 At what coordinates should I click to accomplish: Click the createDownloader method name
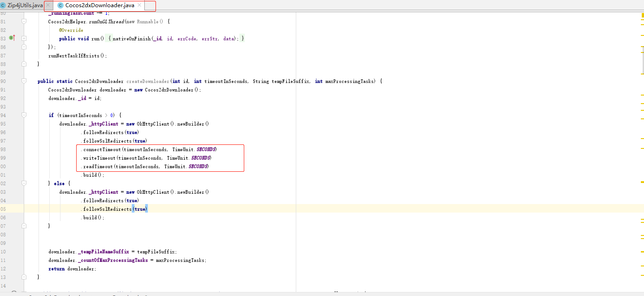[x=148, y=81]
